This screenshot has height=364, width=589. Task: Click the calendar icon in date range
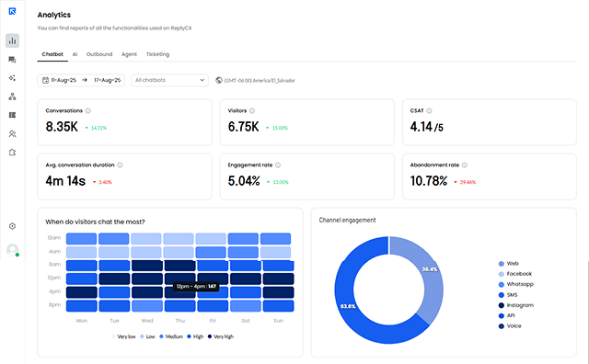(x=45, y=80)
